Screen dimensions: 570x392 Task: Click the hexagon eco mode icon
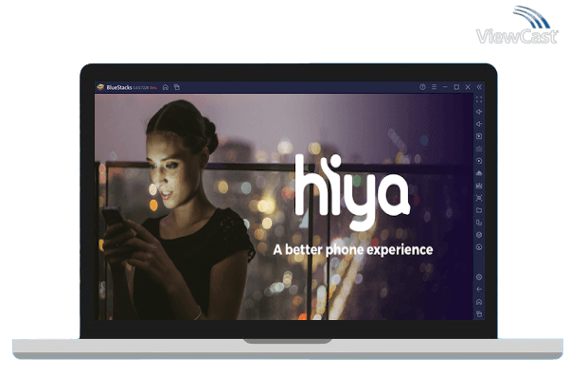(479, 235)
